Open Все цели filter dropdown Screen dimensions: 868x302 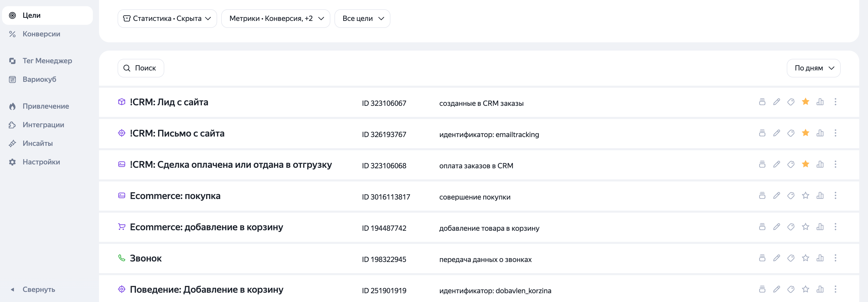click(362, 19)
